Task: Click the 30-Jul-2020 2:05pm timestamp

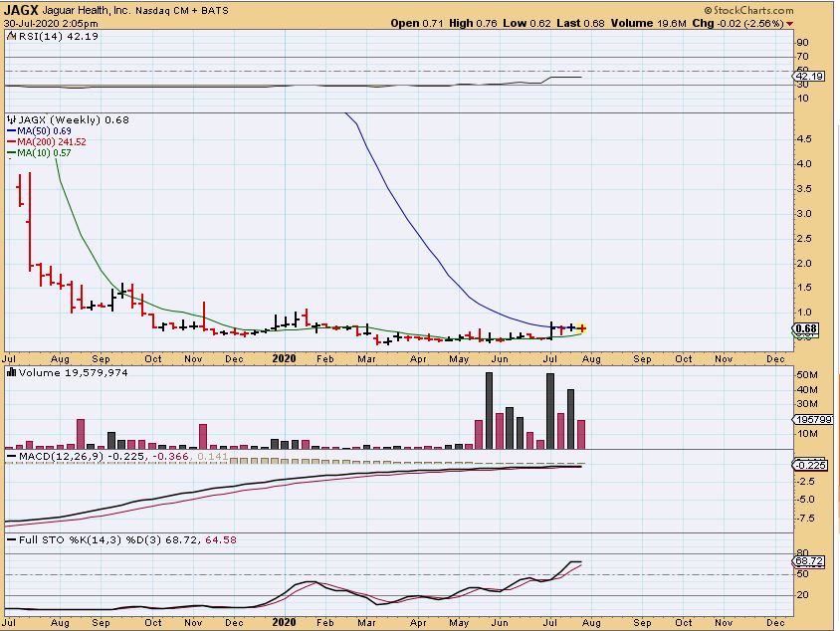Action: click(51, 24)
